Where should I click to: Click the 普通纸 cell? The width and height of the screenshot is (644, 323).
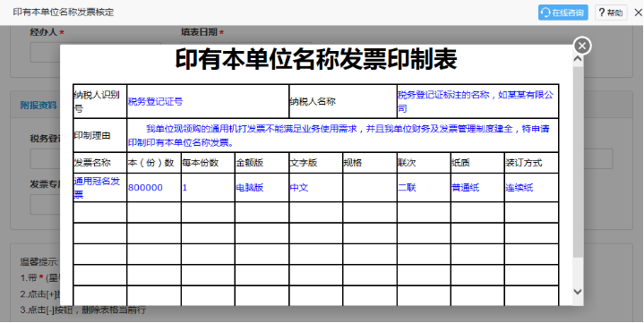point(477,188)
